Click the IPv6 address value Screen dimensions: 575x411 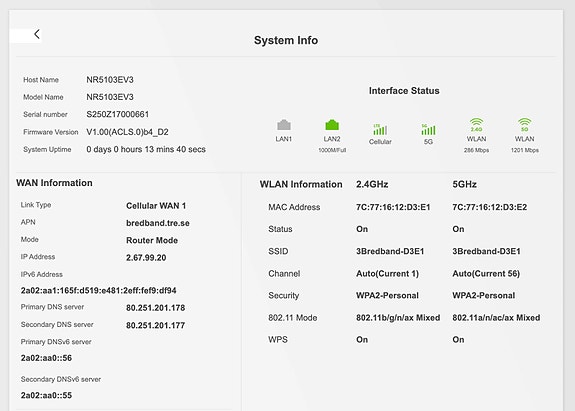[x=98, y=290]
